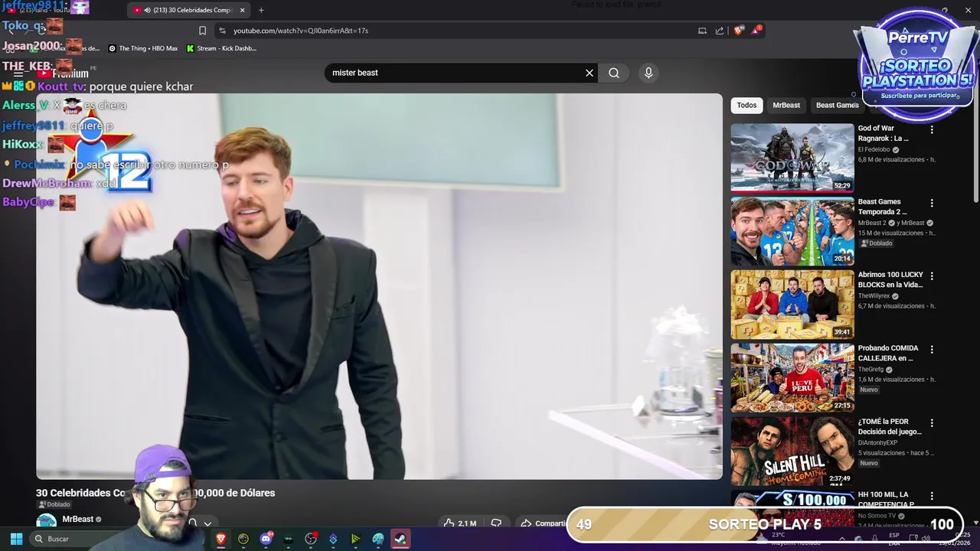
Task: Open Brave Rewards triangle icon
Action: (x=756, y=30)
